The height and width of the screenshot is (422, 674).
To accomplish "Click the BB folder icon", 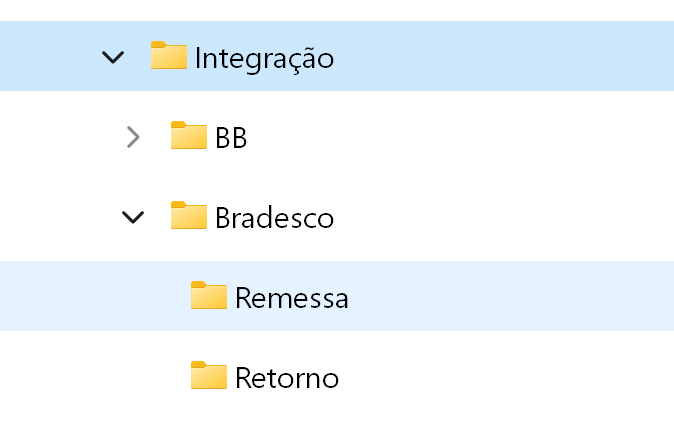I will coord(189,136).
